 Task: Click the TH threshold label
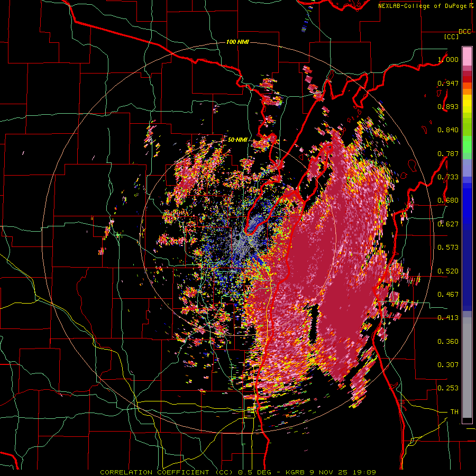pyautogui.click(x=454, y=412)
